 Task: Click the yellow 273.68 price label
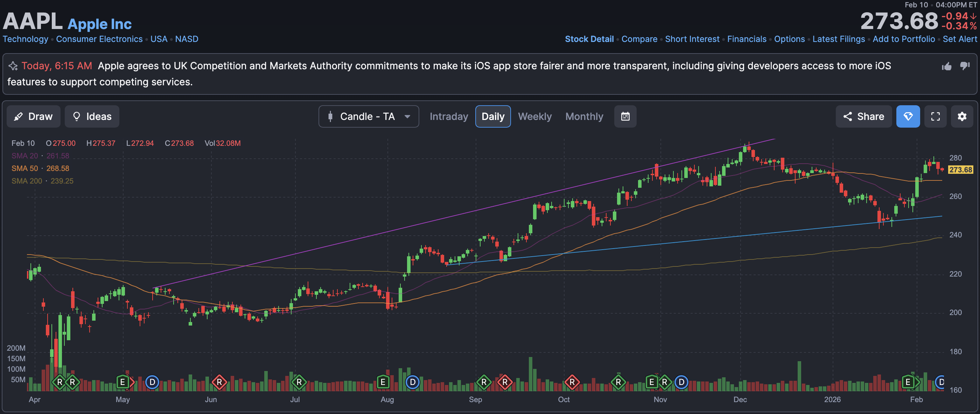(x=960, y=170)
